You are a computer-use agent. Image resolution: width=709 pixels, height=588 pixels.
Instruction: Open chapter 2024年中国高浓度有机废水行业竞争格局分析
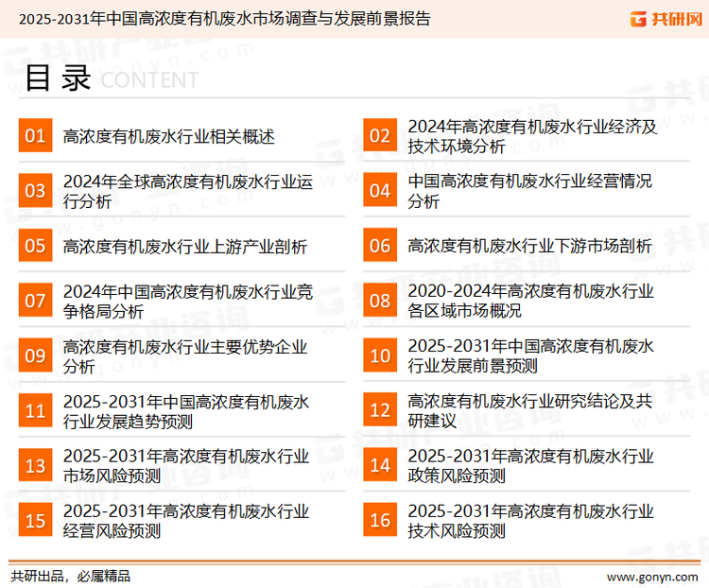pos(188,302)
